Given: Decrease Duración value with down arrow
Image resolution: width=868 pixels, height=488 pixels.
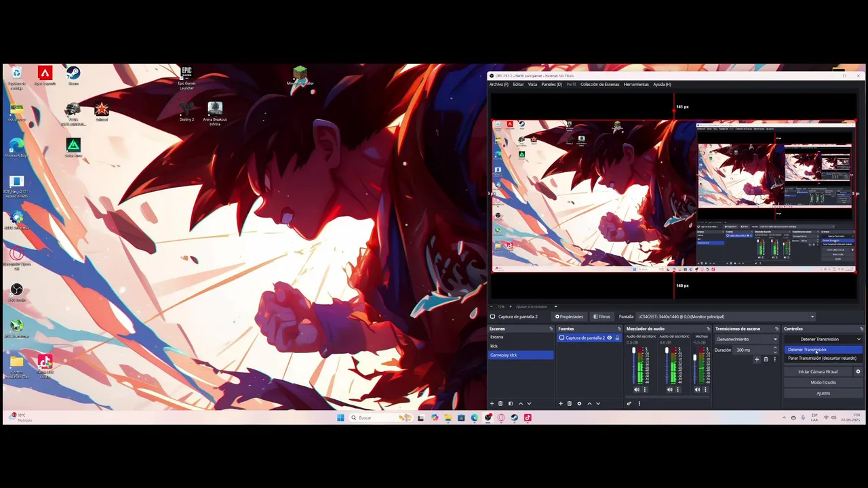Looking at the screenshot, I should click(x=775, y=352).
